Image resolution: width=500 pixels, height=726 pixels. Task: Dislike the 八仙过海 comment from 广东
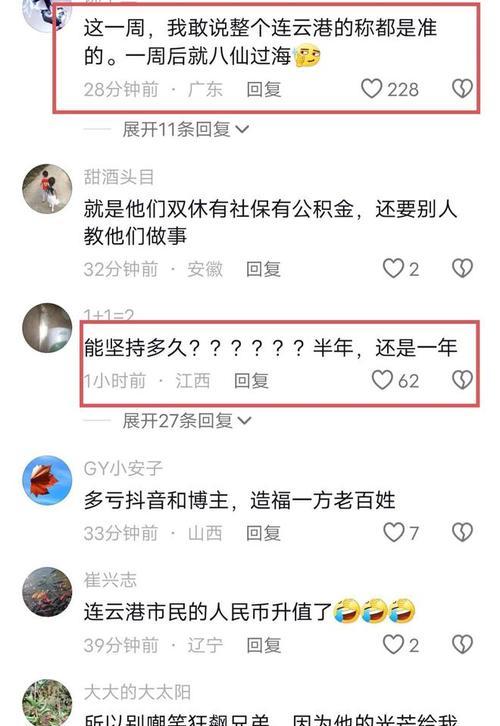462,89
